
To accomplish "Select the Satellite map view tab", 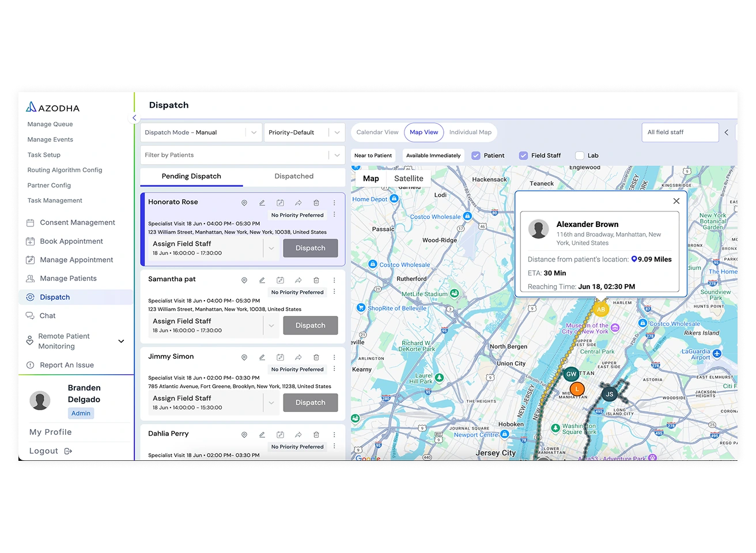I will (409, 178).
